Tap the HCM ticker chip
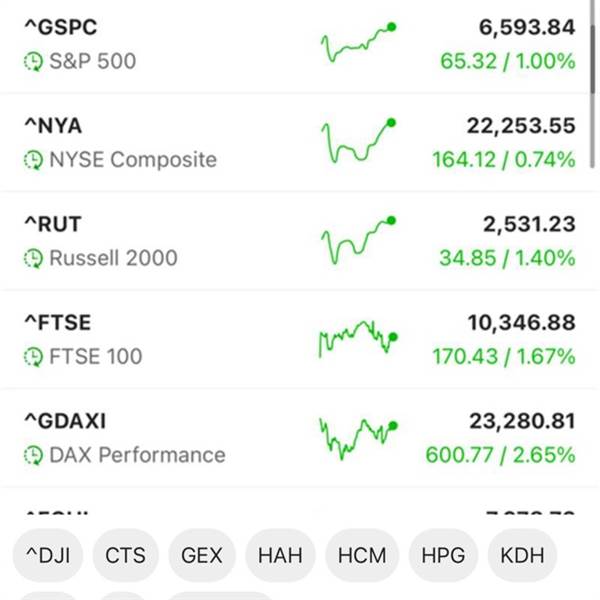 362,556
